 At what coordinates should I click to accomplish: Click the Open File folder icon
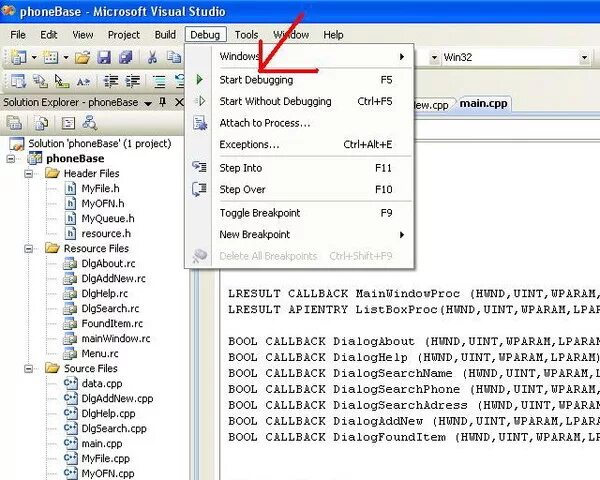[x=82, y=58]
